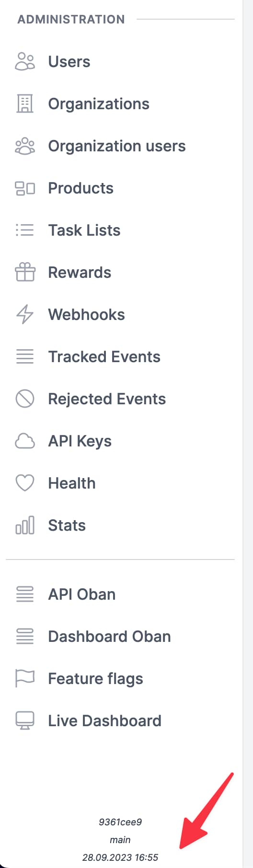Viewport: 253px width, 868px height.
Task: Click the Feature flags flag icon
Action: 25,679
